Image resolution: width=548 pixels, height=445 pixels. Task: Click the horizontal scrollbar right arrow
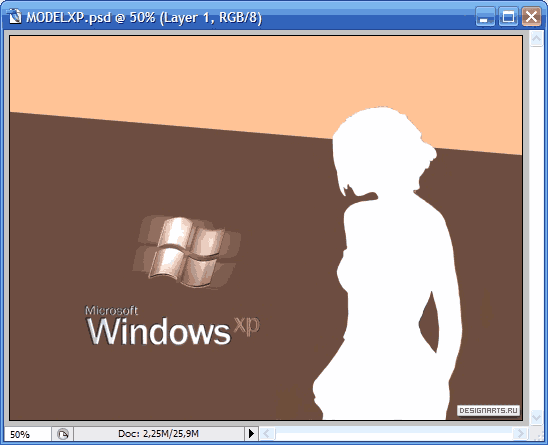pos(520,434)
